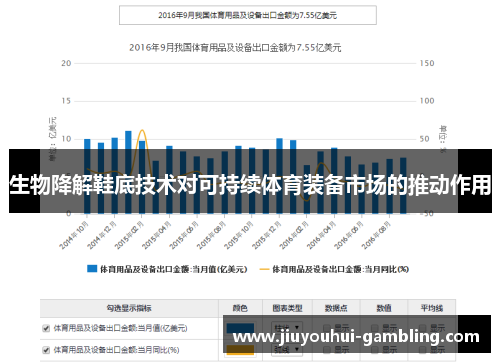This screenshot has height=362, width=500.
Task: Click the 2014年12月 x-axis label
Action: coord(102,235)
